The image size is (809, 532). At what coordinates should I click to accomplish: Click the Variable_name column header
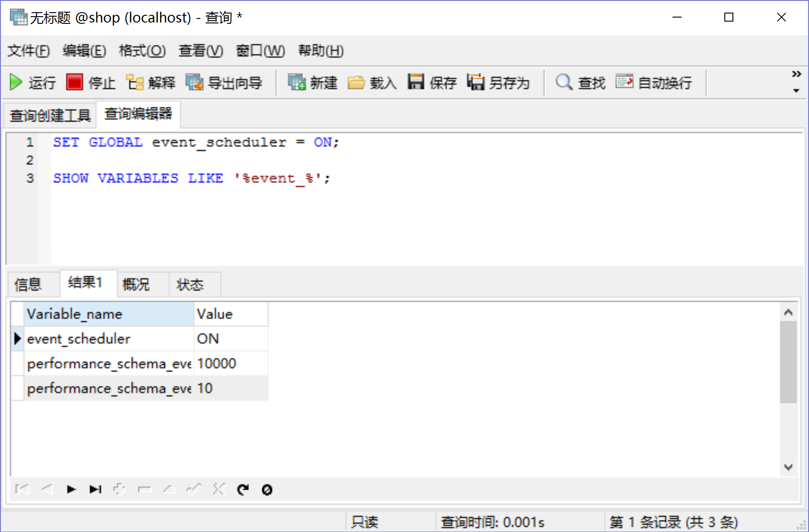109,314
